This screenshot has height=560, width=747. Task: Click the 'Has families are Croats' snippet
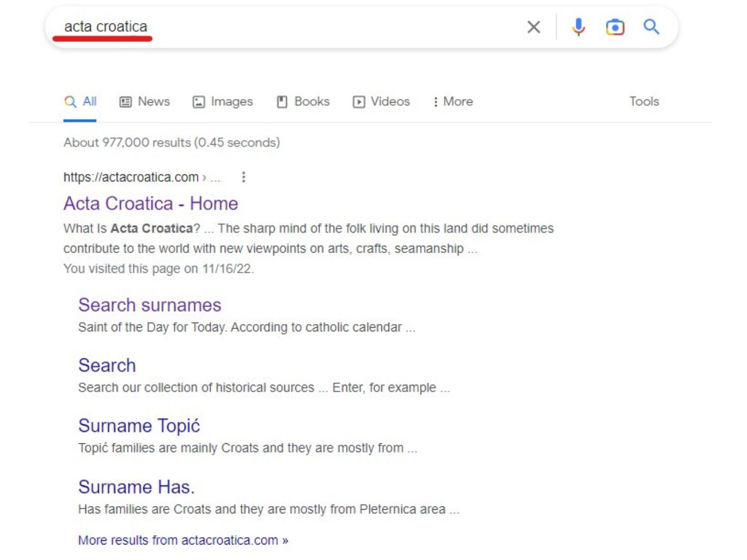coord(269,509)
